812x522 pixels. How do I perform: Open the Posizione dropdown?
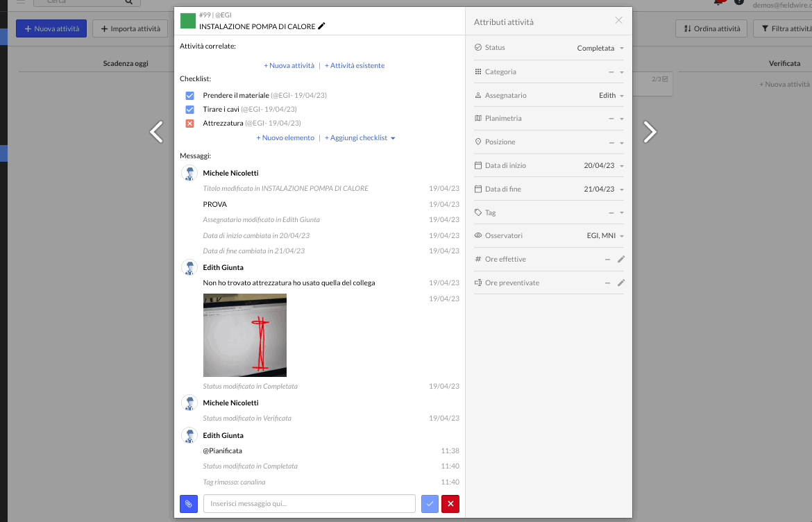(x=616, y=142)
